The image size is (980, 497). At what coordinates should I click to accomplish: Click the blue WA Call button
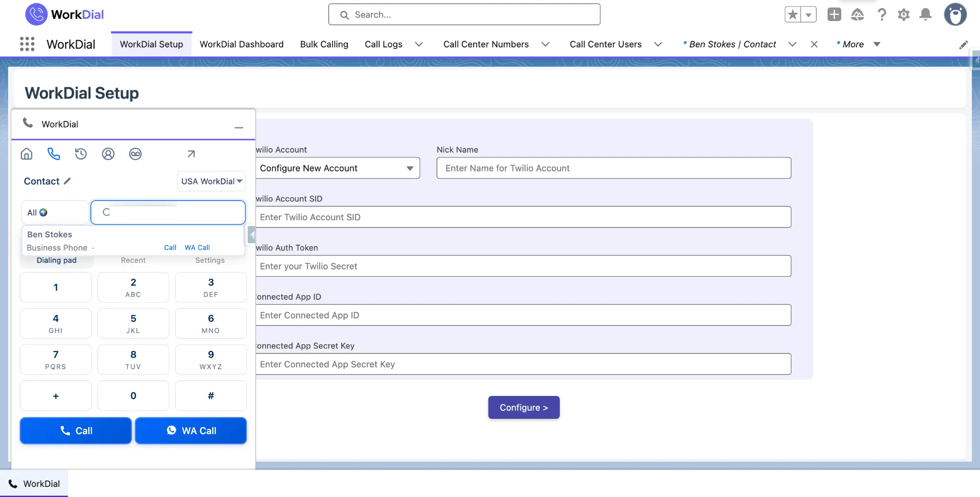click(191, 430)
